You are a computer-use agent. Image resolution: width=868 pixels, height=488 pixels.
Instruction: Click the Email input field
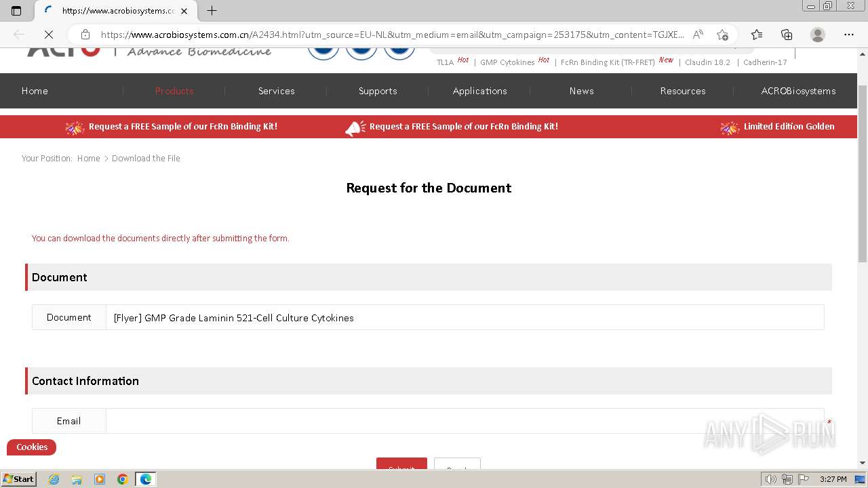point(465,421)
